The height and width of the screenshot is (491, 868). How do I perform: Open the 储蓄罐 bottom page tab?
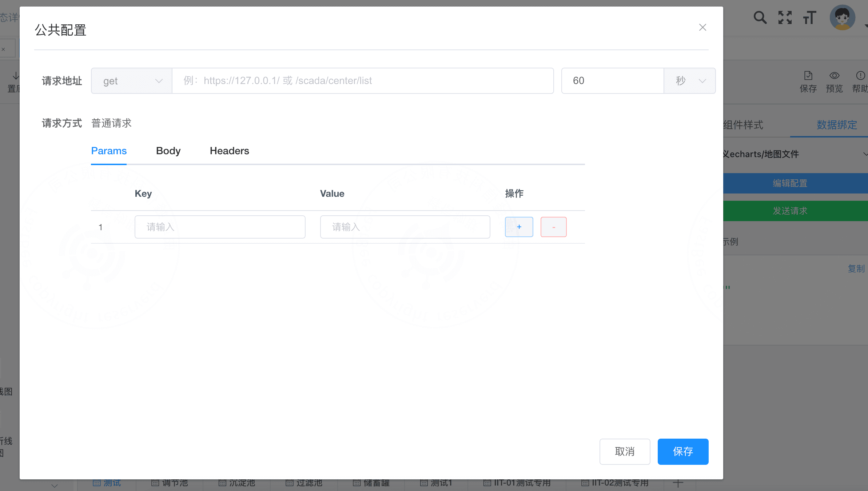(x=371, y=483)
